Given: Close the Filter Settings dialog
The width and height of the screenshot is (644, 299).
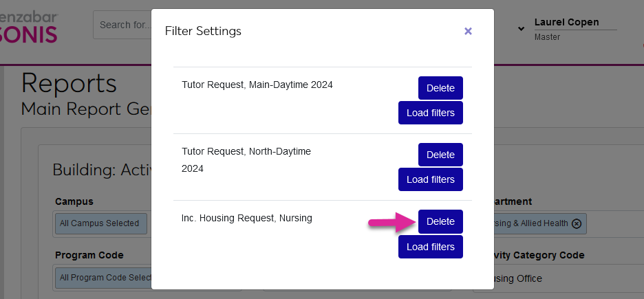Looking at the screenshot, I should coord(468,31).
